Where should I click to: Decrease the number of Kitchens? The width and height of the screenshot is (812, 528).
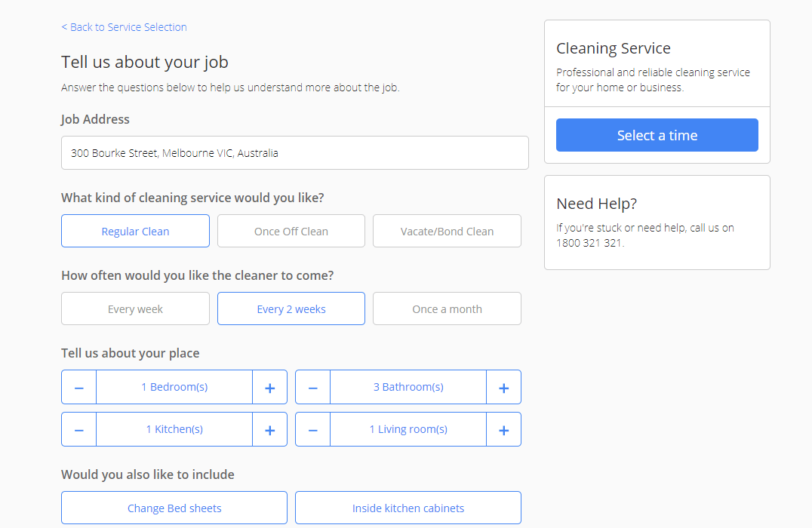tap(78, 429)
